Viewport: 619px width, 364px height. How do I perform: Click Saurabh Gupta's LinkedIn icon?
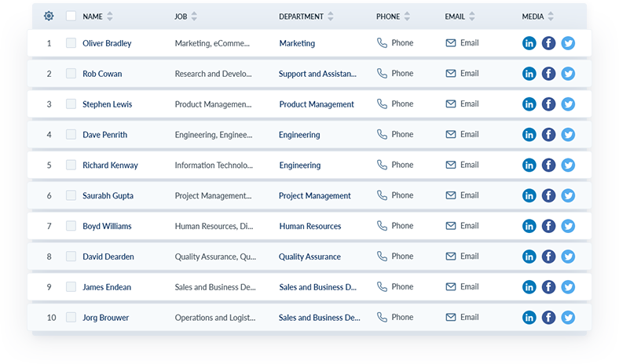(x=529, y=195)
